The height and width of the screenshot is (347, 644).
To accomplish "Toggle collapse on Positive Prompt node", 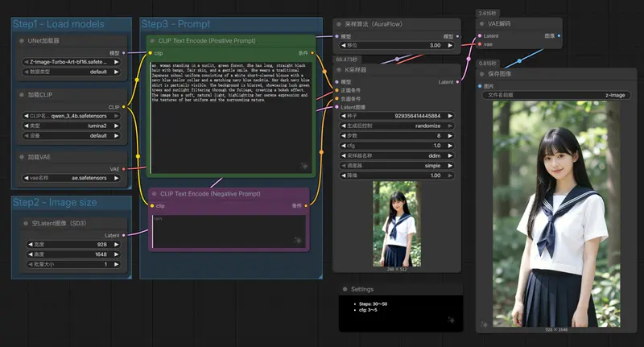I will click(155, 40).
